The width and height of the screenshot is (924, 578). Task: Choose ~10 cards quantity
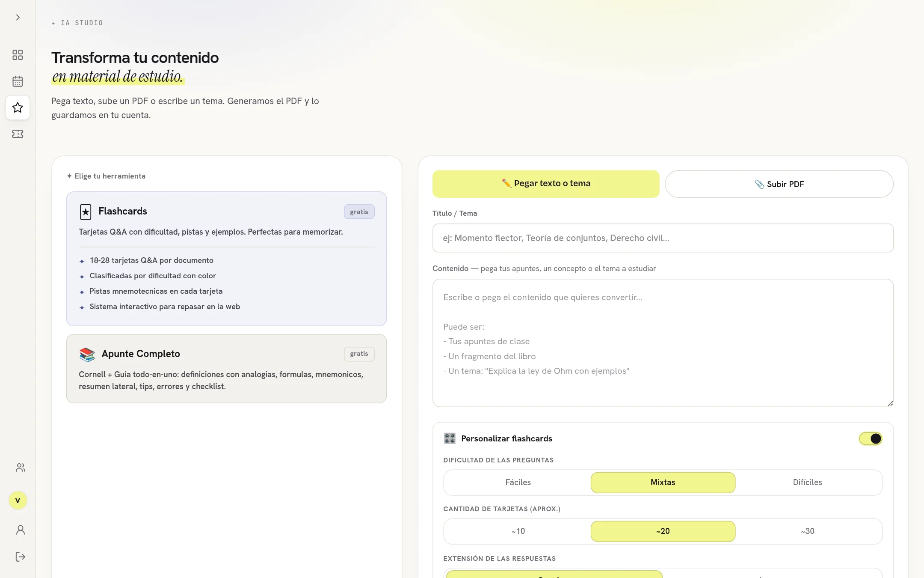pos(518,531)
